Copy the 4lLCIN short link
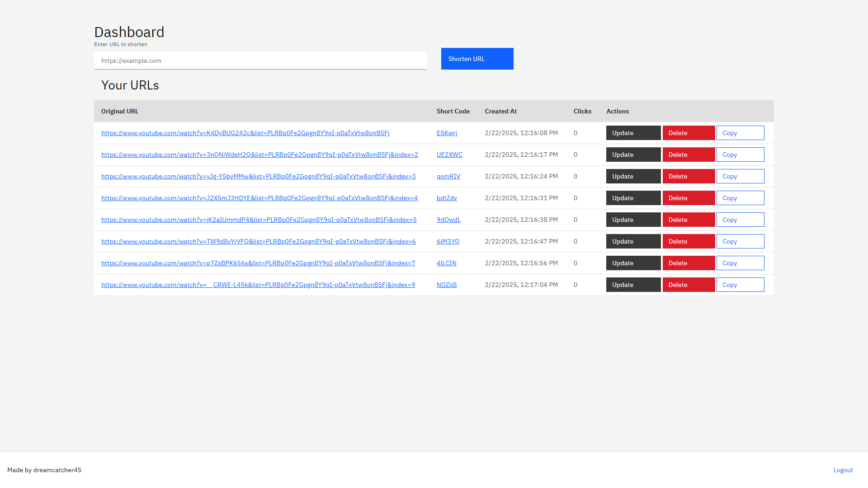Image resolution: width=868 pixels, height=488 pixels. (741, 263)
